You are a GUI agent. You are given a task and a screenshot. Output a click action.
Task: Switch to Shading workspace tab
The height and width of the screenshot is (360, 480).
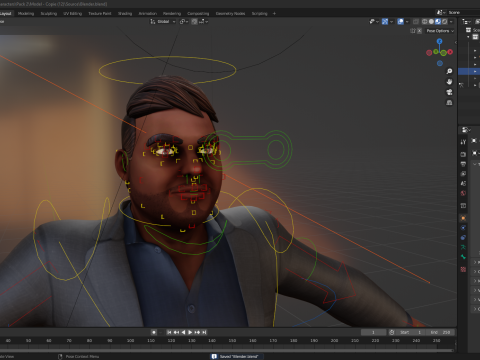[x=125, y=13]
